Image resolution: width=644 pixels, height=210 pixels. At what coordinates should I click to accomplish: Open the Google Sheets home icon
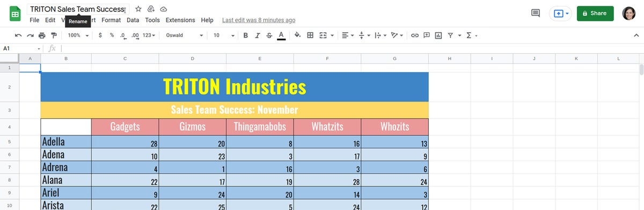15,14
